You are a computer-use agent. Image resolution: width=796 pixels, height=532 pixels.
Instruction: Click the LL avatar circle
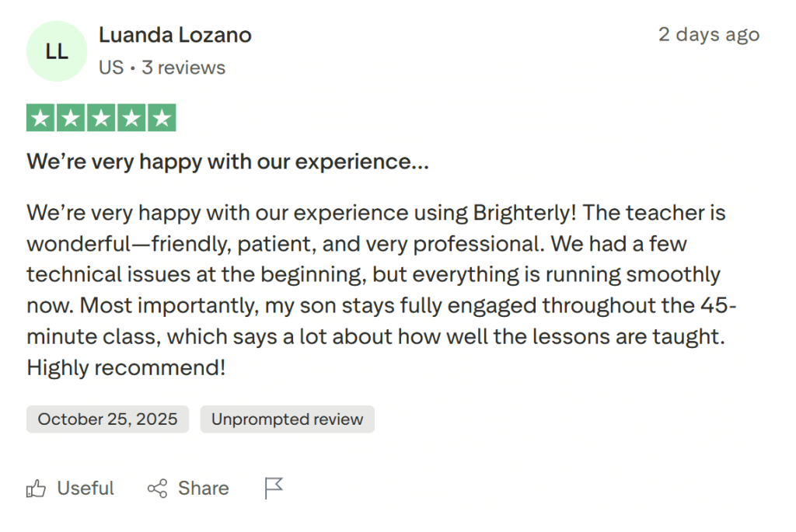tap(56, 50)
